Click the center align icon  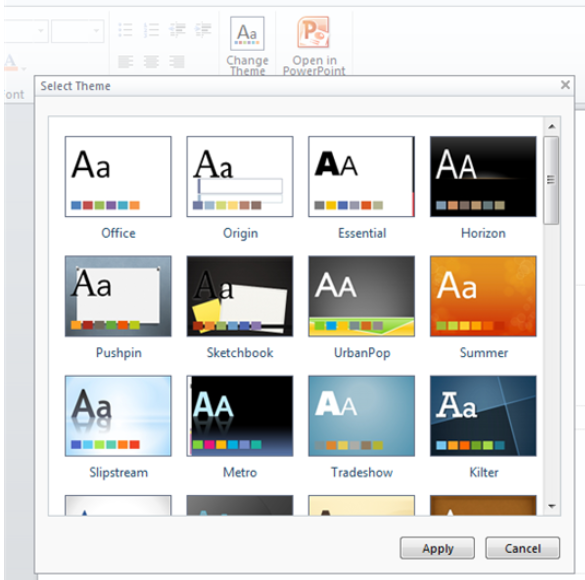151,62
